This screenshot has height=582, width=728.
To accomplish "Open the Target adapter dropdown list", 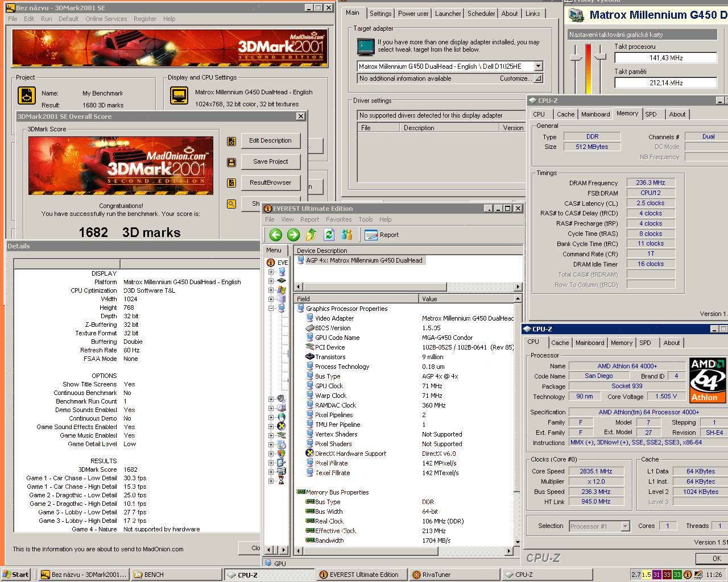I will [538, 66].
